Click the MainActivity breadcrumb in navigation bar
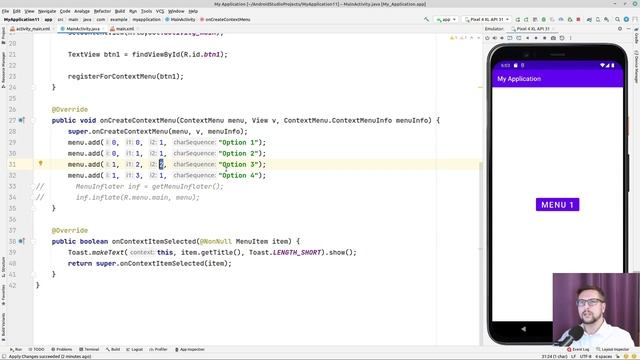Viewport: 640px width, 360px height. pyautogui.click(x=180, y=19)
